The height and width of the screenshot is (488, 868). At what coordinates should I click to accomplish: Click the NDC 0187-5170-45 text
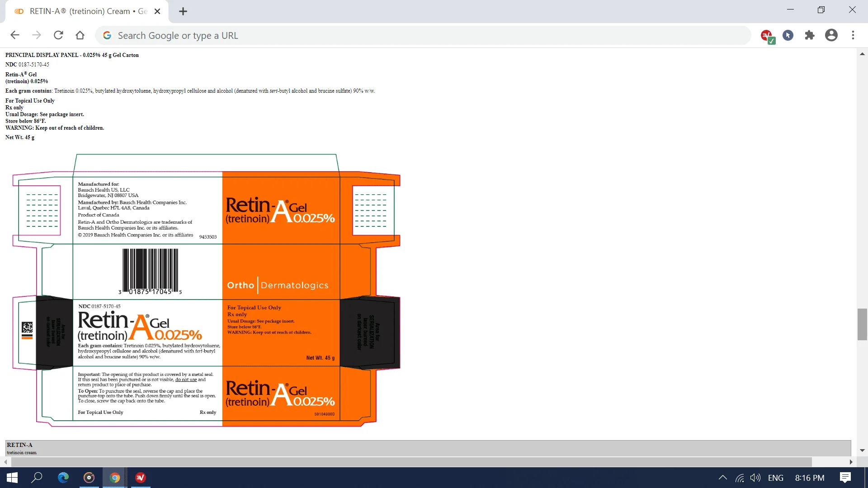pos(27,65)
